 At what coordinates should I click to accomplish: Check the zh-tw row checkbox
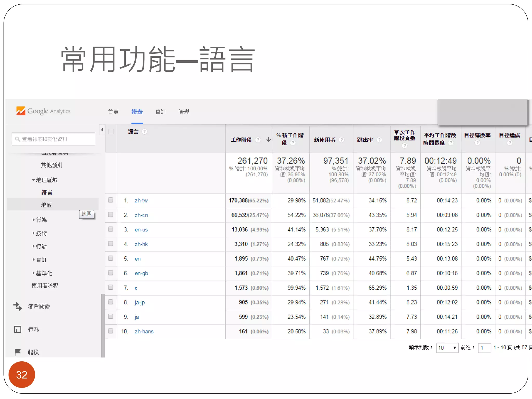tap(111, 200)
